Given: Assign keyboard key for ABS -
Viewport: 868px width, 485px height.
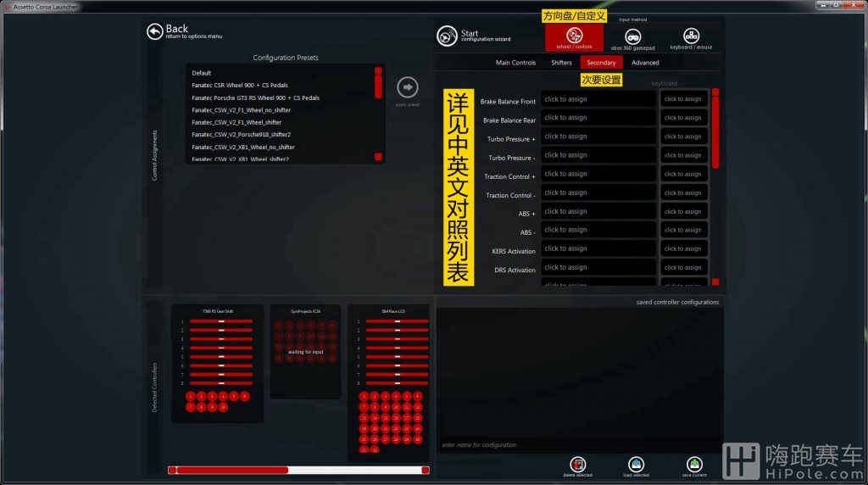Looking at the screenshot, I should coord(683,231).
